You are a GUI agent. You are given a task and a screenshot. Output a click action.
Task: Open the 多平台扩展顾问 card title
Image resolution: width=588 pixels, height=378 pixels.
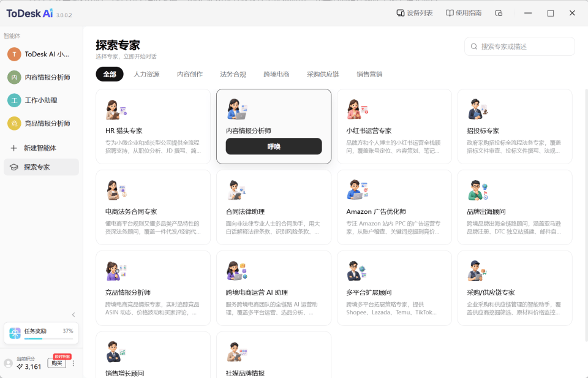coord(369,292)
